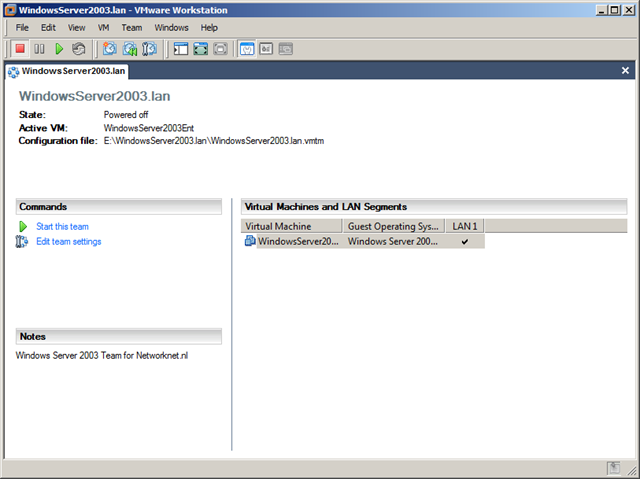Click the team icon on the WindowsServer2003.lan tab
This screenshot has width=640, height=479.
13,72
